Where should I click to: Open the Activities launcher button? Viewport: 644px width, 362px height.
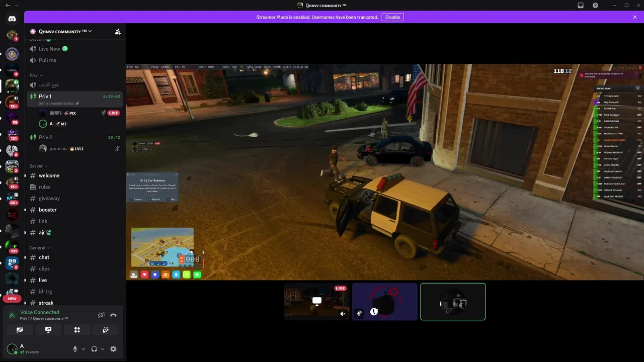point(77,330)
